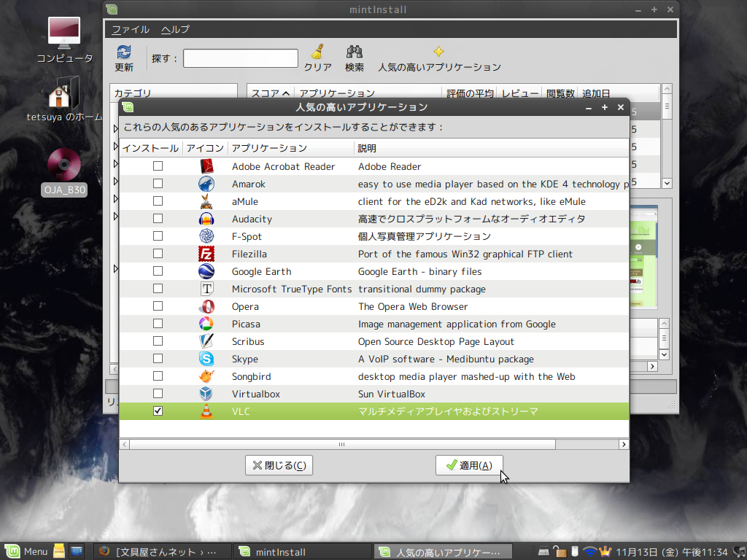Click the F-Spot icon
The height and width of the screenshot is (560, 747).
[x=206, y=236]
